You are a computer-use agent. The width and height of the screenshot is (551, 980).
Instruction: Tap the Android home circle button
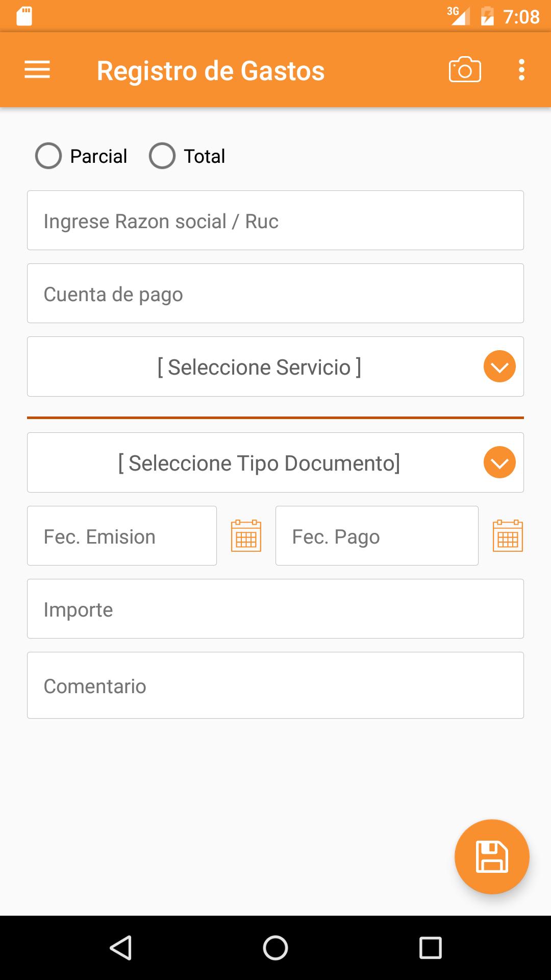pyautogui.click(x=275, y=948)
